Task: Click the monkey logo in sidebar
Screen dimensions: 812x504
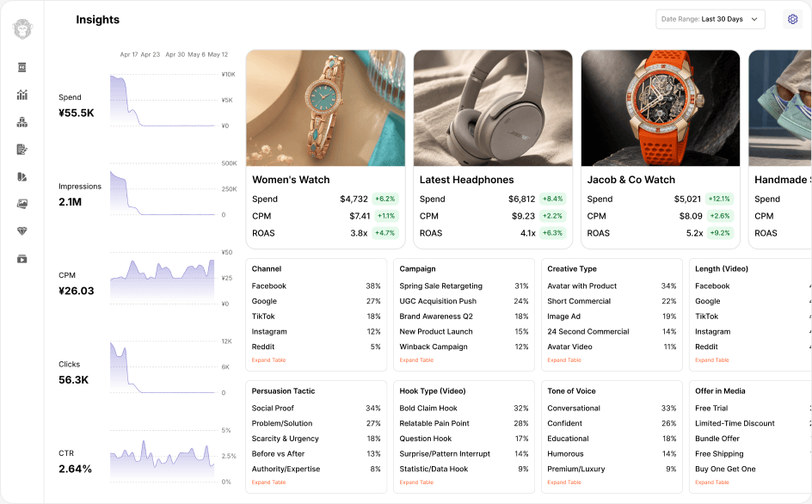Action: [22, 29]
